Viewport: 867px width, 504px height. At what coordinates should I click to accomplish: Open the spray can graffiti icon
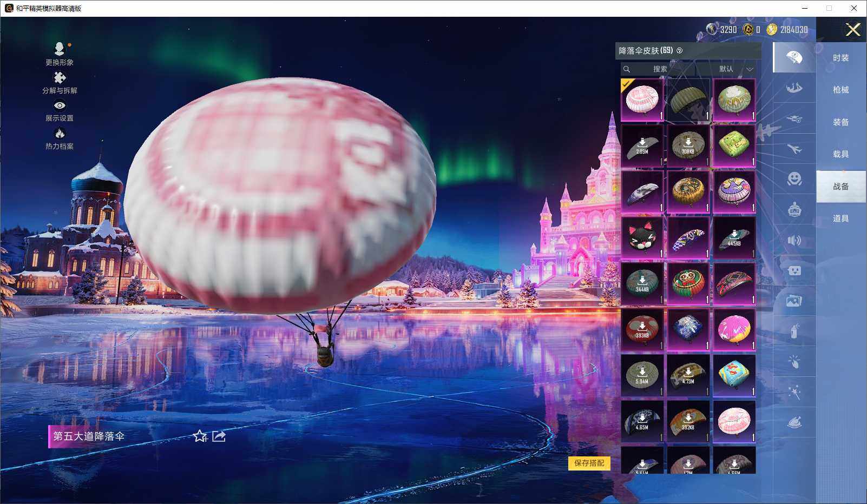click(x=794, y=330)
